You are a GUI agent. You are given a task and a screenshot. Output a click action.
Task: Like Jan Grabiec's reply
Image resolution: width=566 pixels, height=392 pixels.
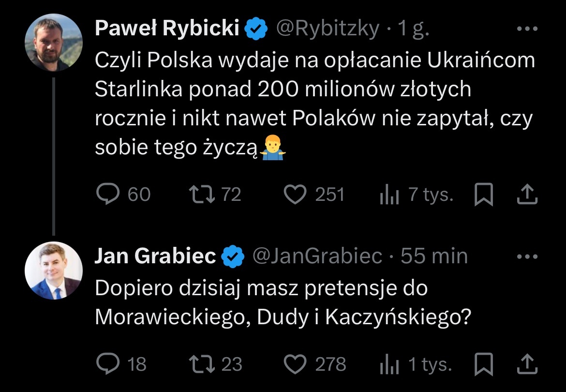point(295,364)
